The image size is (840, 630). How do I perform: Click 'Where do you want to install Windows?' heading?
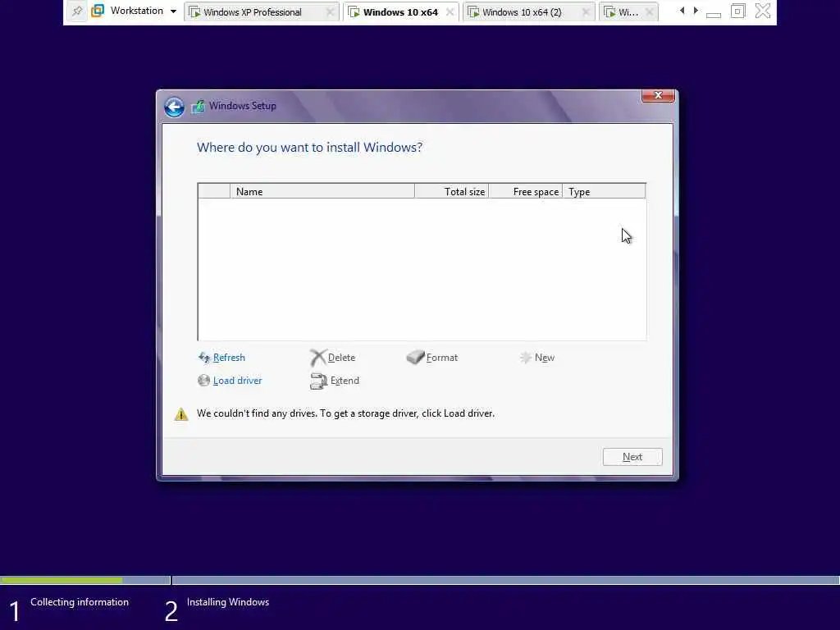point(309,148)
